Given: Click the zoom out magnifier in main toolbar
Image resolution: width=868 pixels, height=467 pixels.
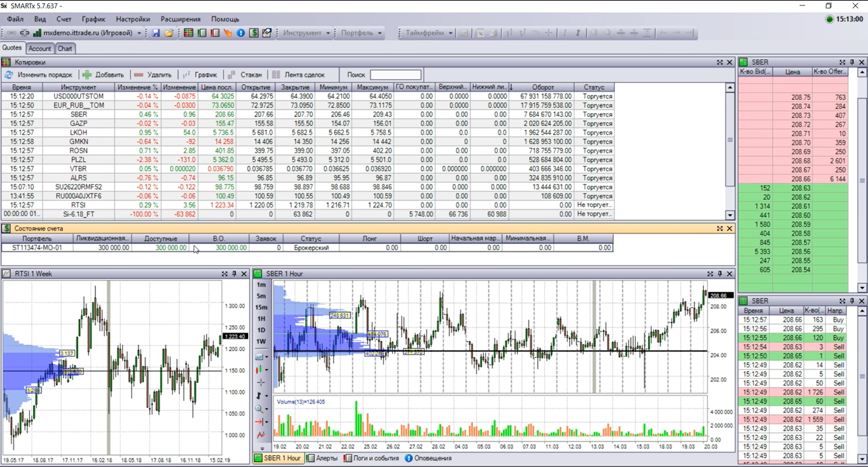Looking at the screenshot, I should coord(607,32).
